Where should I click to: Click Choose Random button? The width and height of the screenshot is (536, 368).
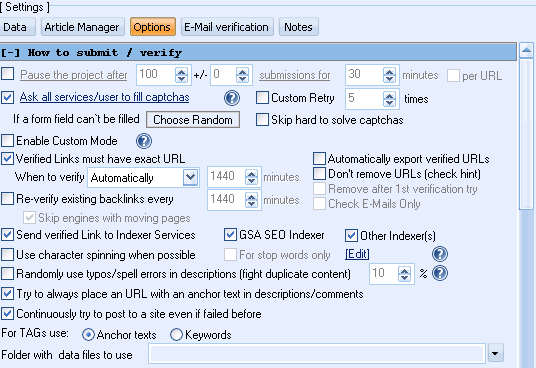pyautogui.click(x=193, y=120)
